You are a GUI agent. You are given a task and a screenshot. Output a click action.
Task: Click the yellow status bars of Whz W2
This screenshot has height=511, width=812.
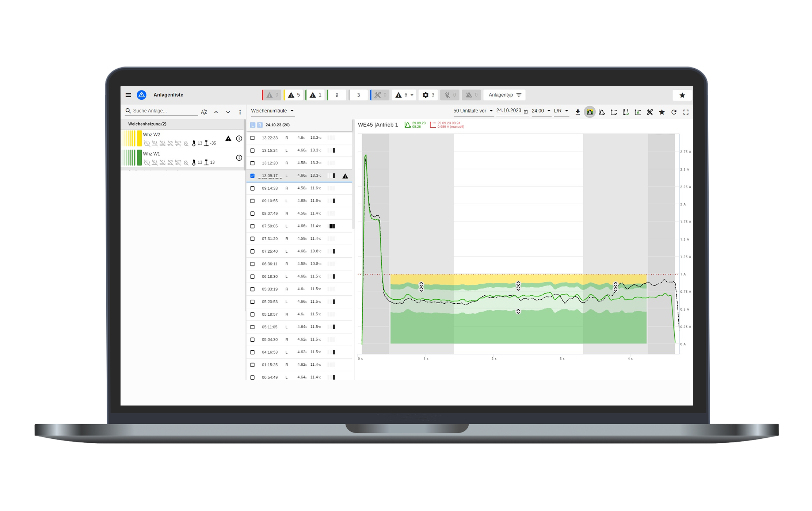point(132,138)
